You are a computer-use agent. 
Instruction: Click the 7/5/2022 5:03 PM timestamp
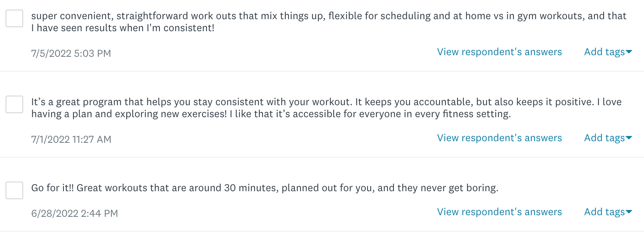coord(71,54)
